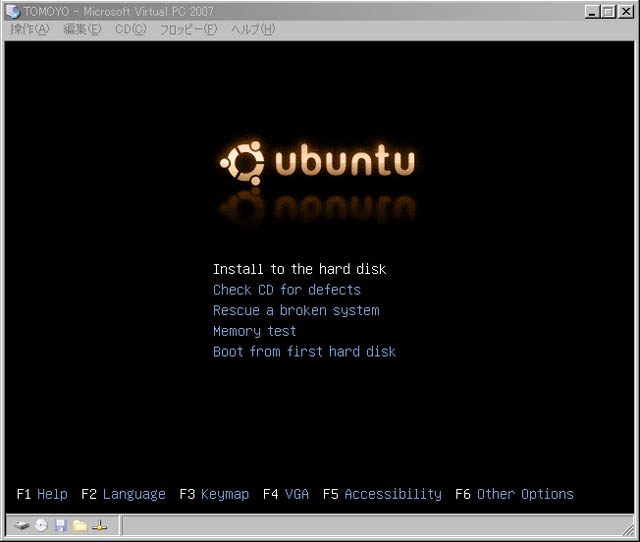Click F2 Language option
Screen dimensions: 640x542
point(123,494)
